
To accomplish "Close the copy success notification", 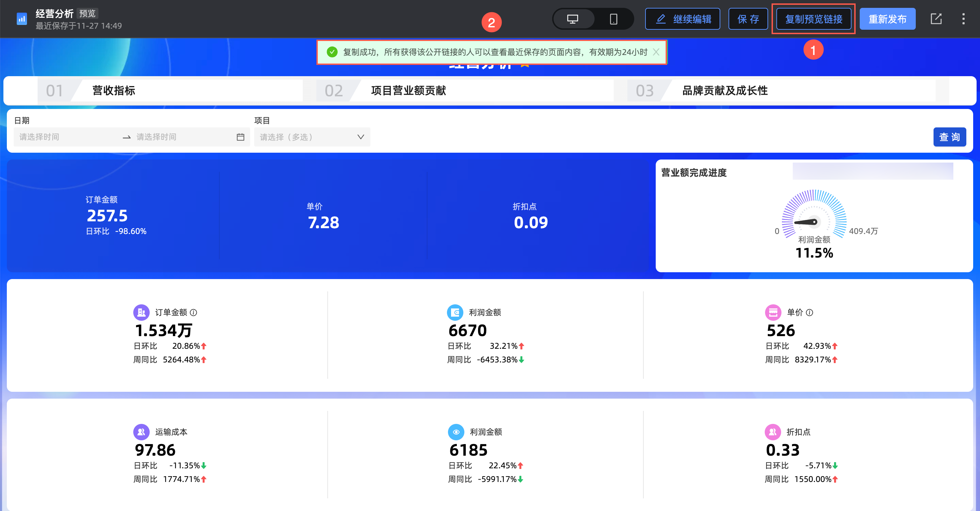I will click(x=656, y=52).
